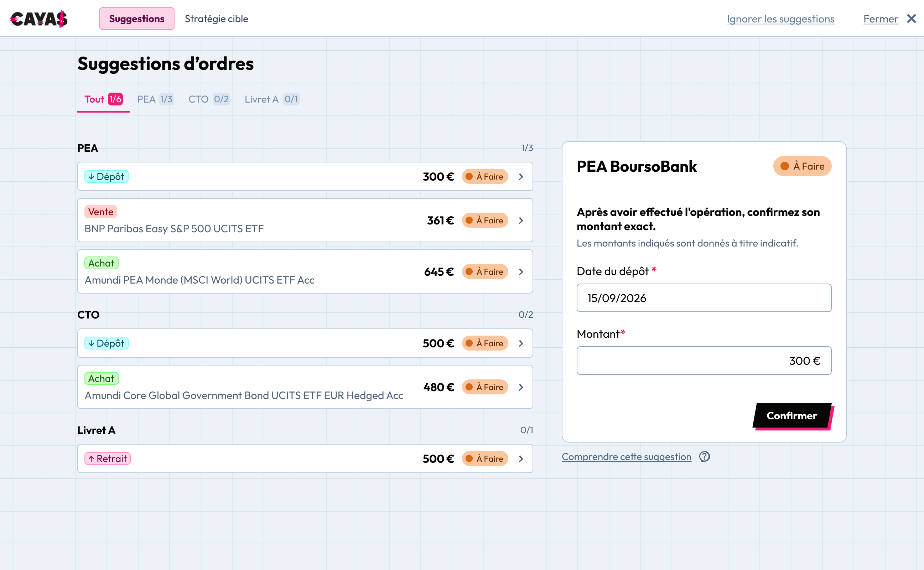924x570 pixels.
Task: Click the Dépôt tag in PEA section
Action: tap(106, 176)
